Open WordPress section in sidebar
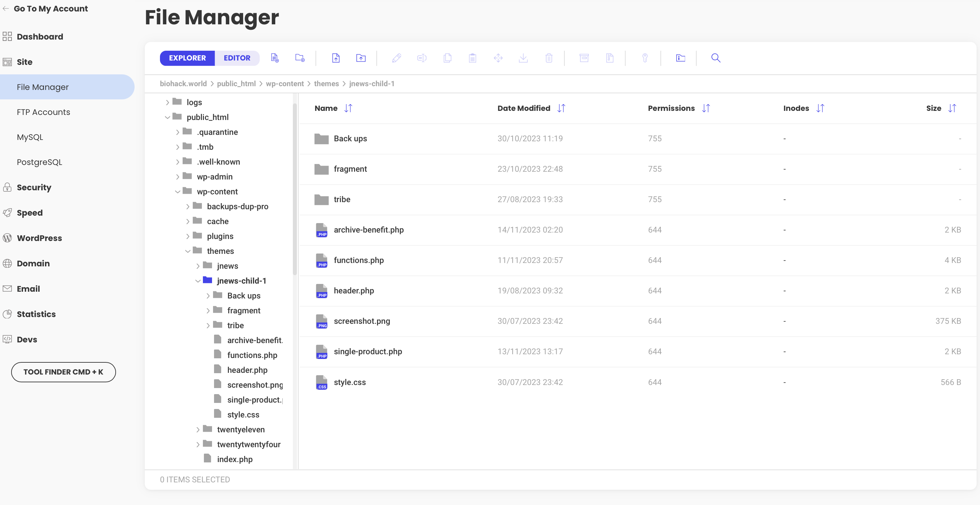The image size is (980, 505). [39, 238]
